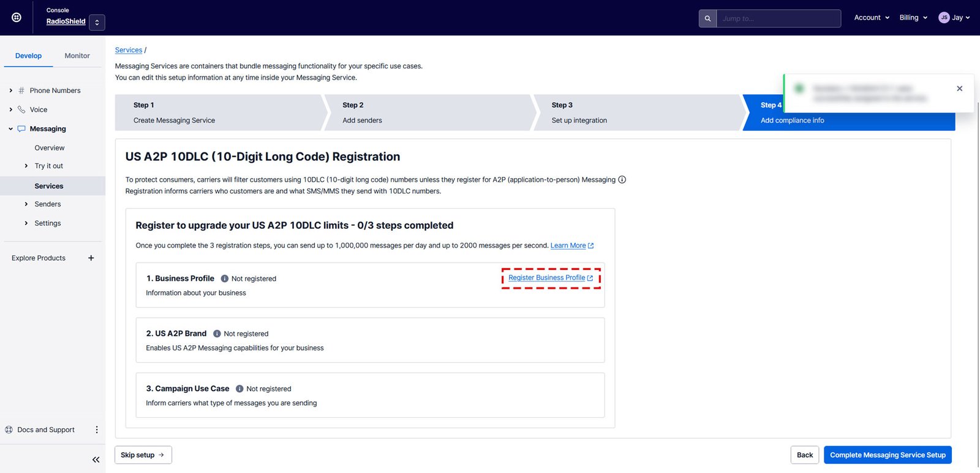Image resolution: width=980 pixels, height=473 pixels.
Task: Expand Phone Numbers in sidebar
Action: [11, 91]
